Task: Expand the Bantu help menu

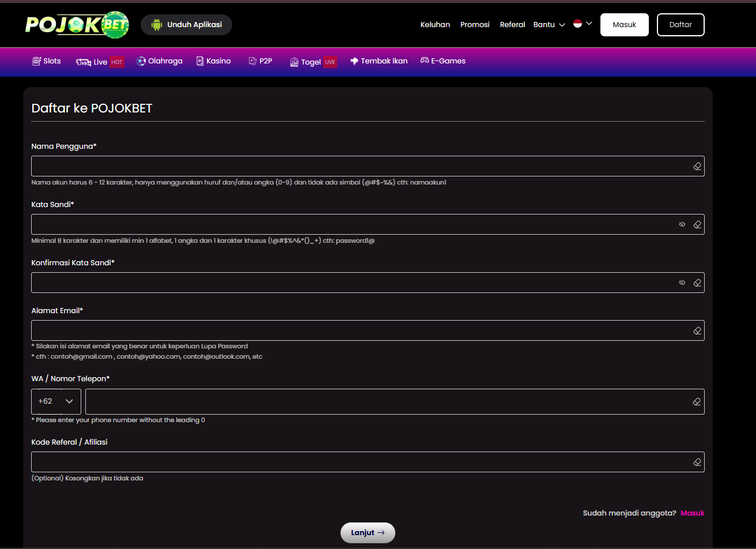Action: (x=549, y=25)
